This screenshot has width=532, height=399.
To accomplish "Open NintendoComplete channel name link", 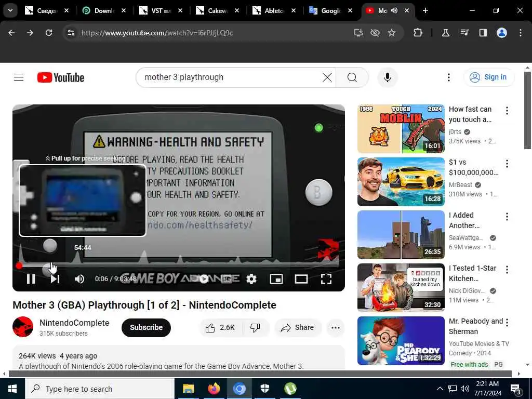I will click(x=74, y=323).
